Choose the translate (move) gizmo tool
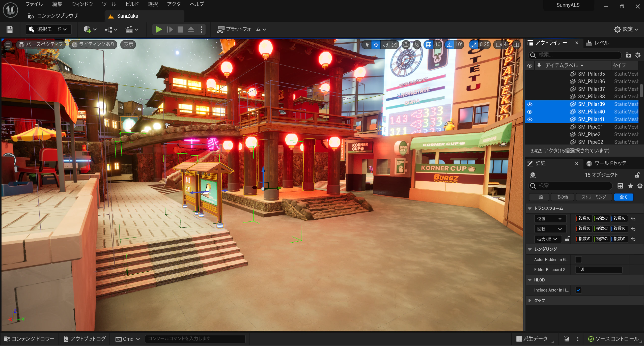Screen dimensions: 644x346 (x=376, y=45)
